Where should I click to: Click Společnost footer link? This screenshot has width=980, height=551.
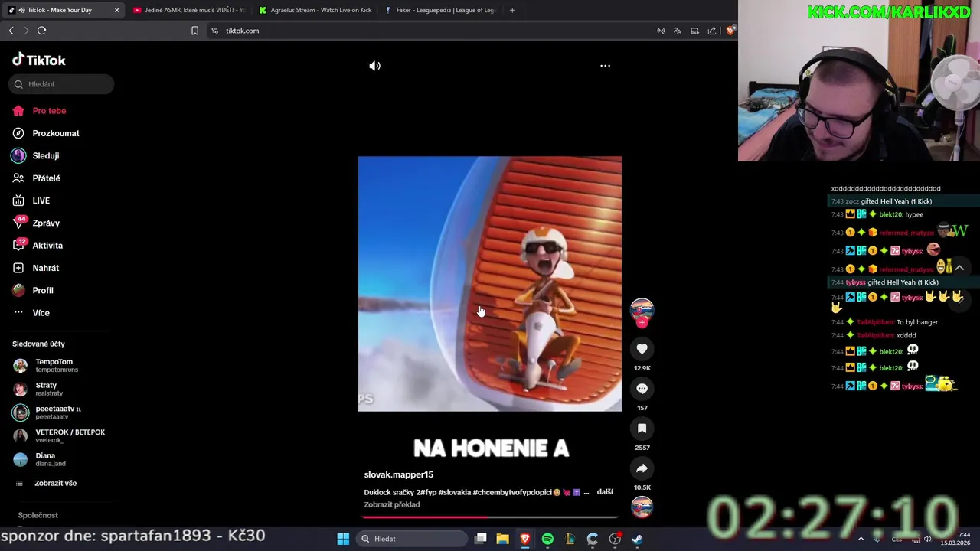38,515
